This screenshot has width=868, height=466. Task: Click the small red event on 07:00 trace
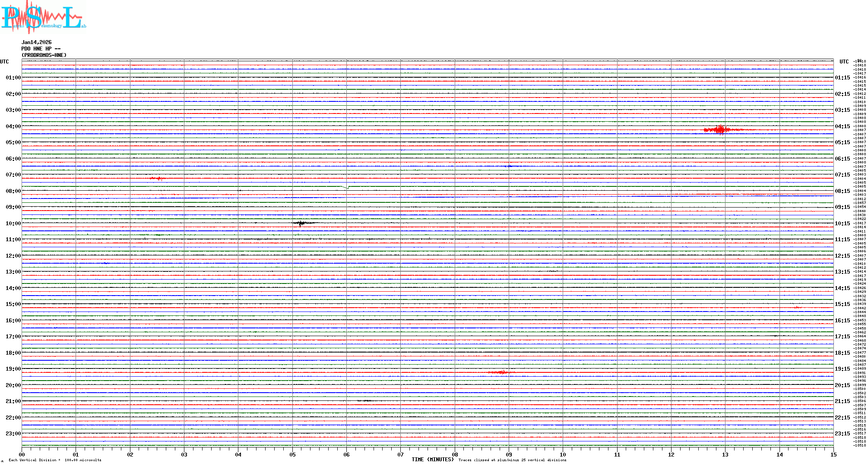(x=158, y=178)
